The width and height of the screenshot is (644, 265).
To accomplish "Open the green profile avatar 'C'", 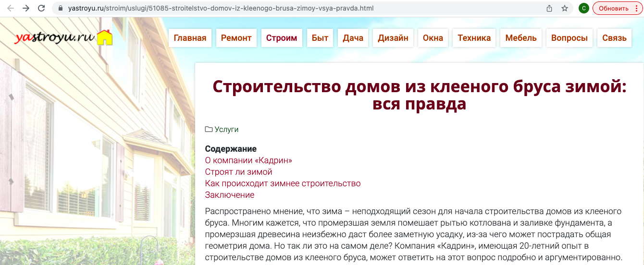I will pyautogui.click(x=584, y=8).
